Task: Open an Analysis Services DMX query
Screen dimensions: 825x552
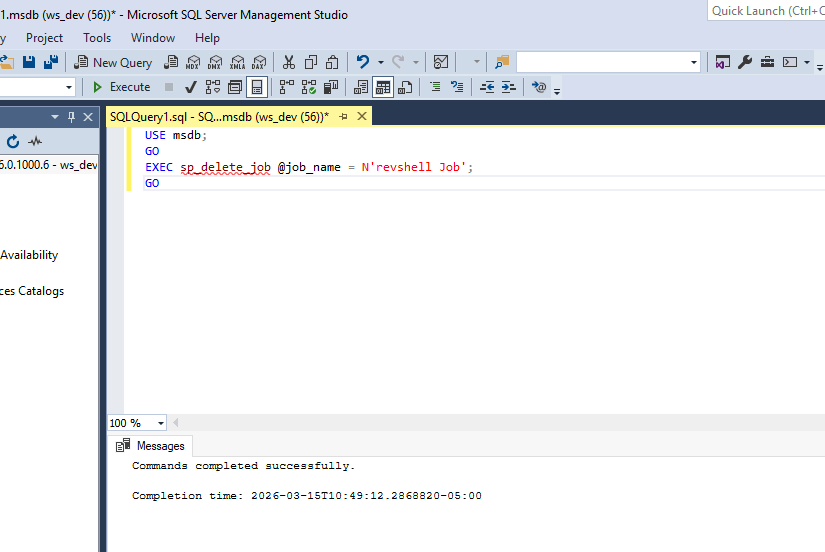Action: (215, 62)
